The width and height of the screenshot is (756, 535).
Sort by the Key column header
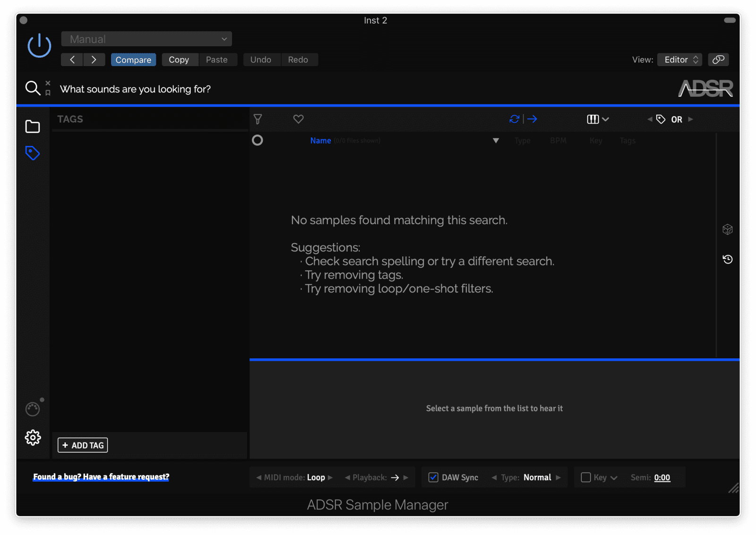click(x=596, y=141)
